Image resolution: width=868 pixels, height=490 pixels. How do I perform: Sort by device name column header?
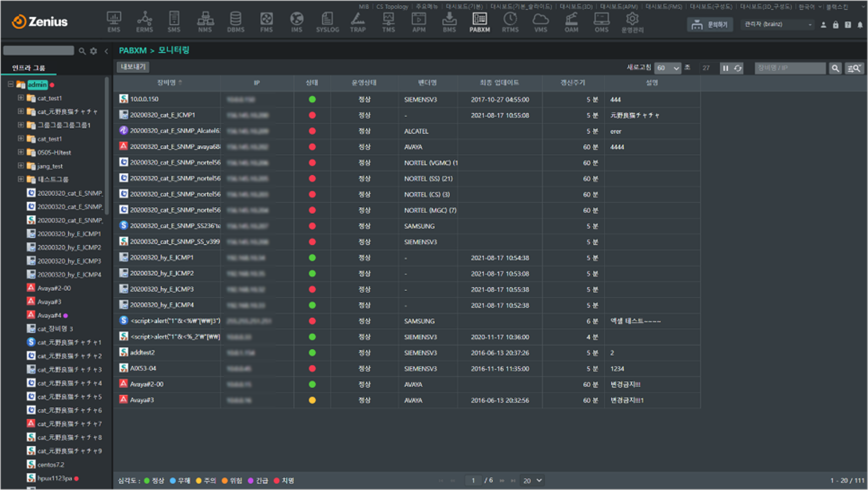click(166, 83)
